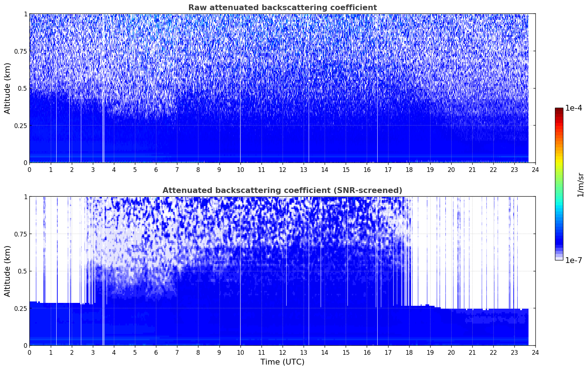This screenshot has width=588, height=370.
Task: Pick the dark red top of the colorbar
Action: 559,110
